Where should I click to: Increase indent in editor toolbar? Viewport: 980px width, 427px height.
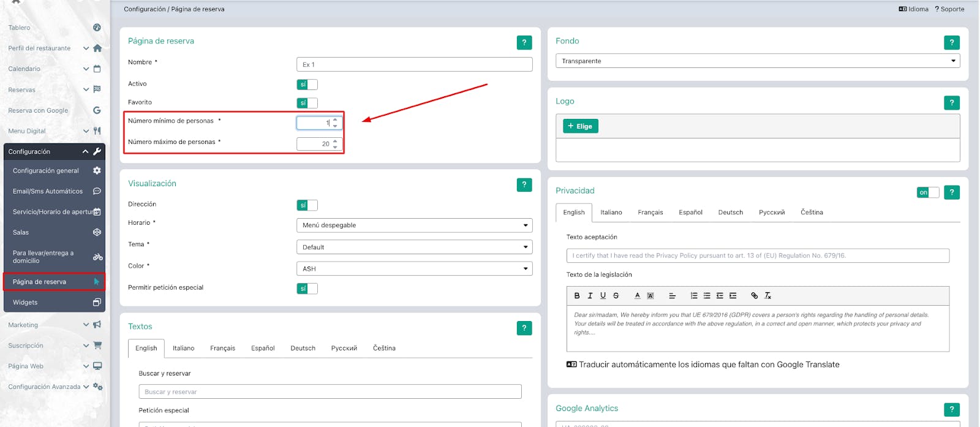(x=733, y=296)
